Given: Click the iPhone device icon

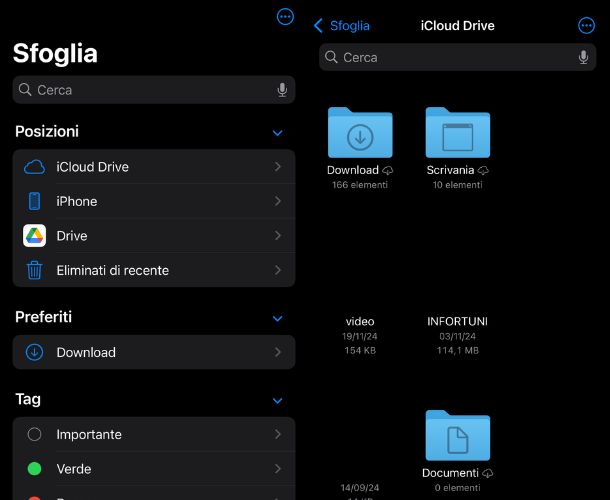Looking at the screenshot, I should tap(34, 201).
